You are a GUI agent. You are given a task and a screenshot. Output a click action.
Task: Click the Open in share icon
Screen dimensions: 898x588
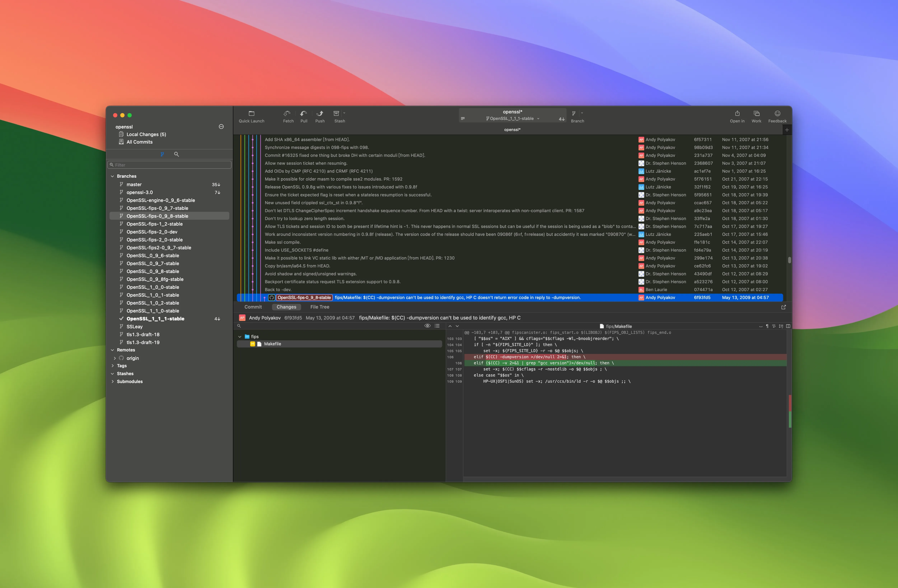pos(737,114)
